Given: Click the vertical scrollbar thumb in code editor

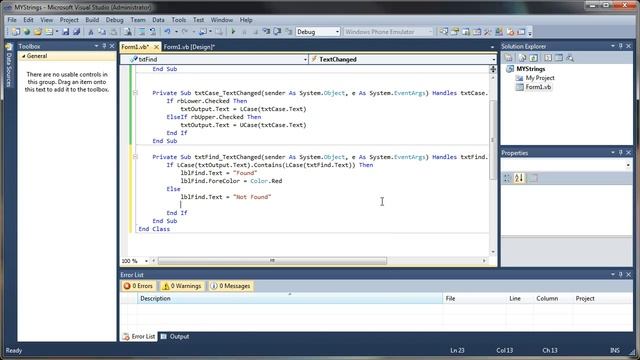Looking at the screenshot, I should 493,139.
